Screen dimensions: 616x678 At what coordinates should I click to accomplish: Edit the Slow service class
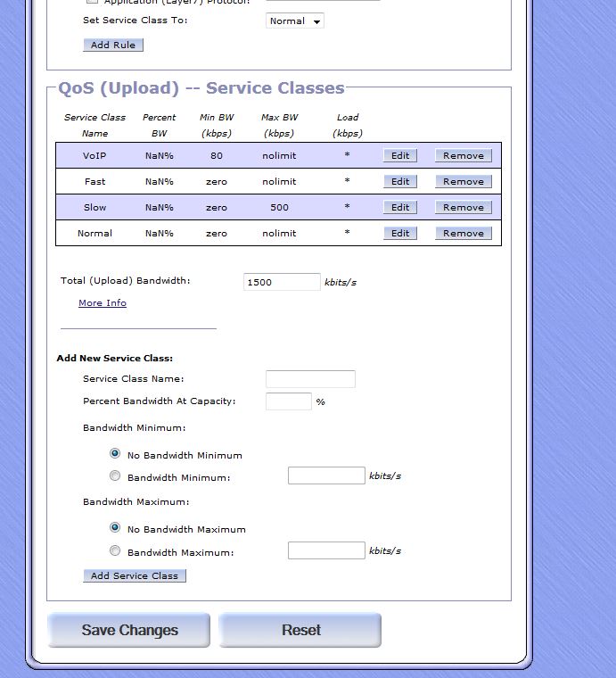[400, 207]
